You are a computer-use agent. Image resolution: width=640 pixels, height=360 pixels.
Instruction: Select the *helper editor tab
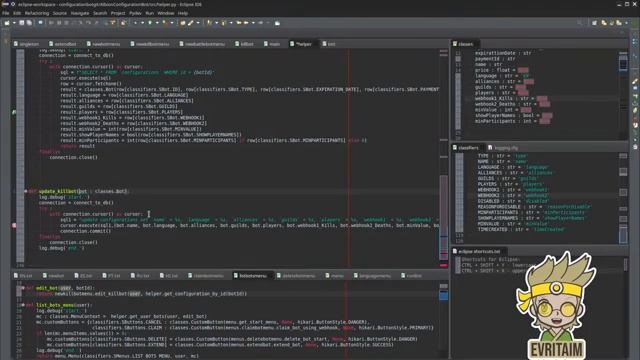tap(301, 44)
